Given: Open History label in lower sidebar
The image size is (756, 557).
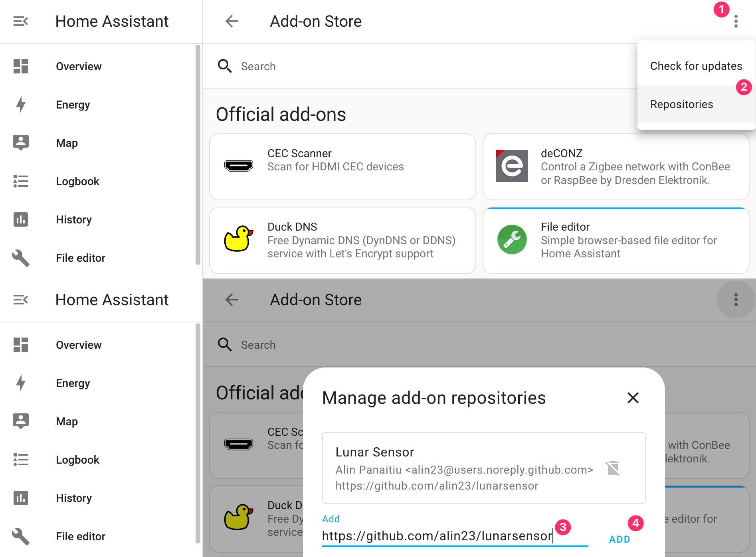Looking at the screenshot, I should coord(74,498).
